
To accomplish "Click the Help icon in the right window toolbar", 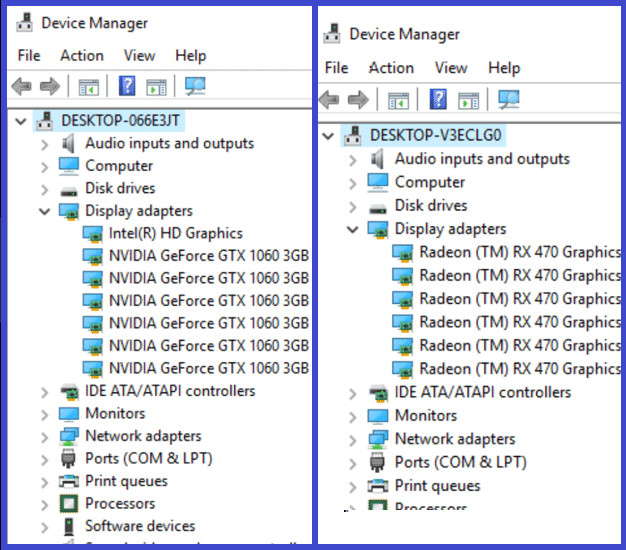I will click(438, 99).
